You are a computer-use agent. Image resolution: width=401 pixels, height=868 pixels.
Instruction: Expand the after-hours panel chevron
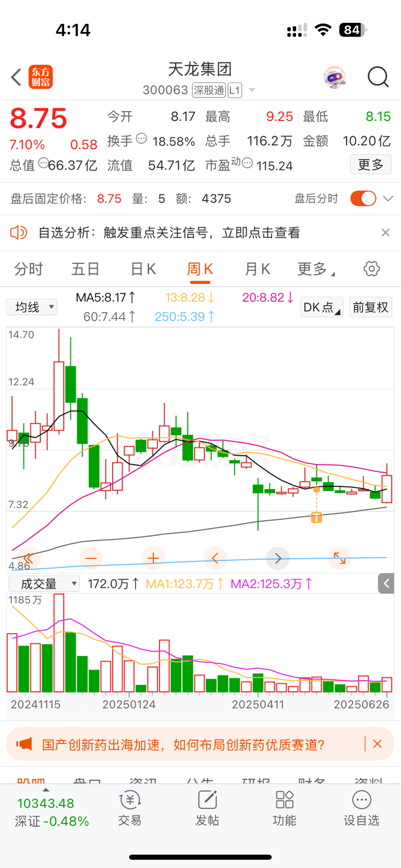(x=388, y=199)
